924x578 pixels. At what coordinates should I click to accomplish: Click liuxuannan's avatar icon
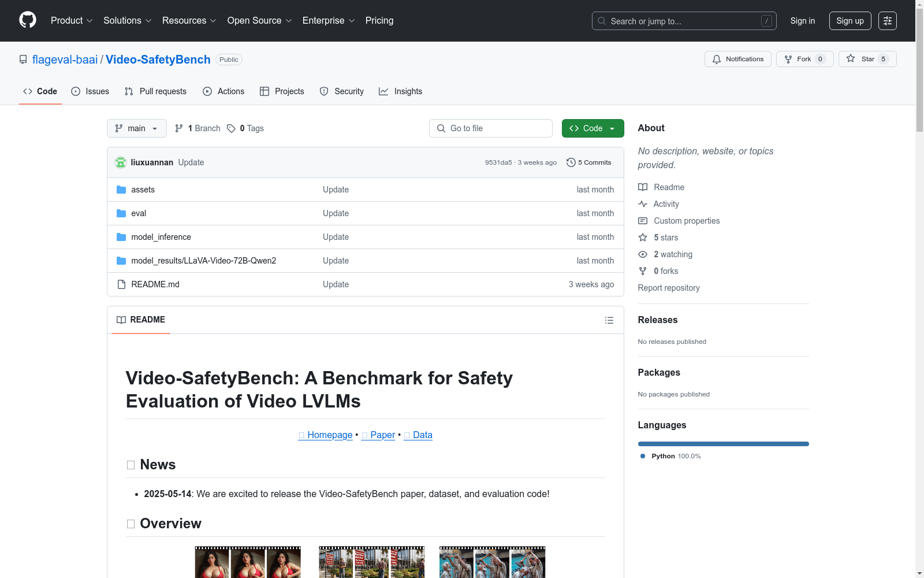click(121, 162)
